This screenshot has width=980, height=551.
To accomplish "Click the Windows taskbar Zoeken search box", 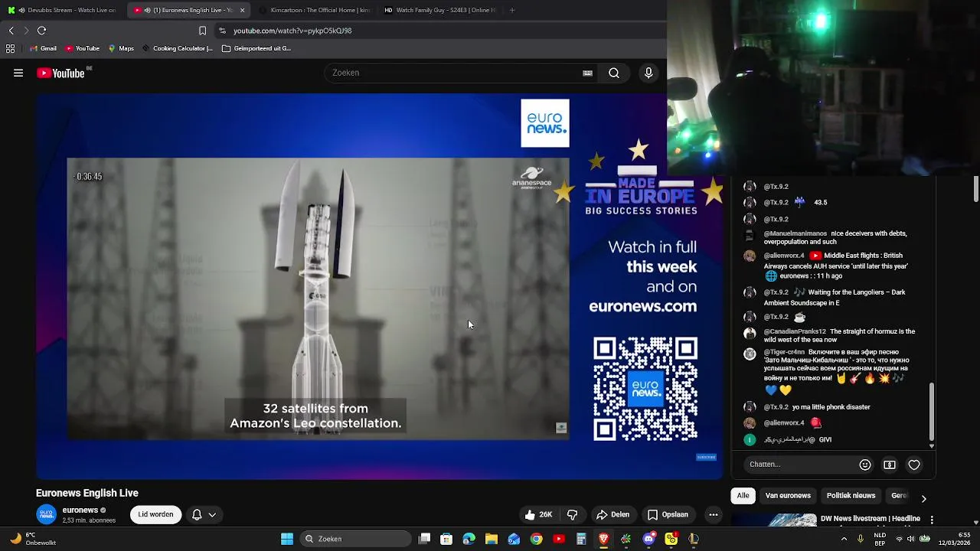I will (x=354, y=539).
